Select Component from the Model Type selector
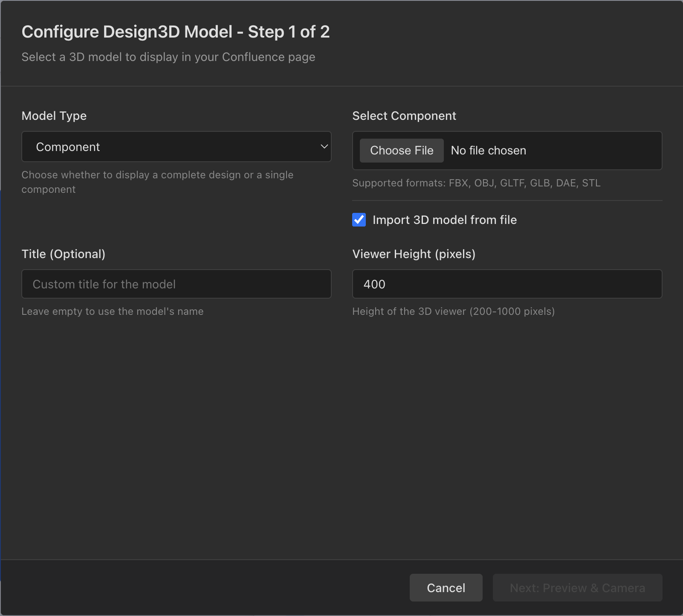 click(176, 146)
